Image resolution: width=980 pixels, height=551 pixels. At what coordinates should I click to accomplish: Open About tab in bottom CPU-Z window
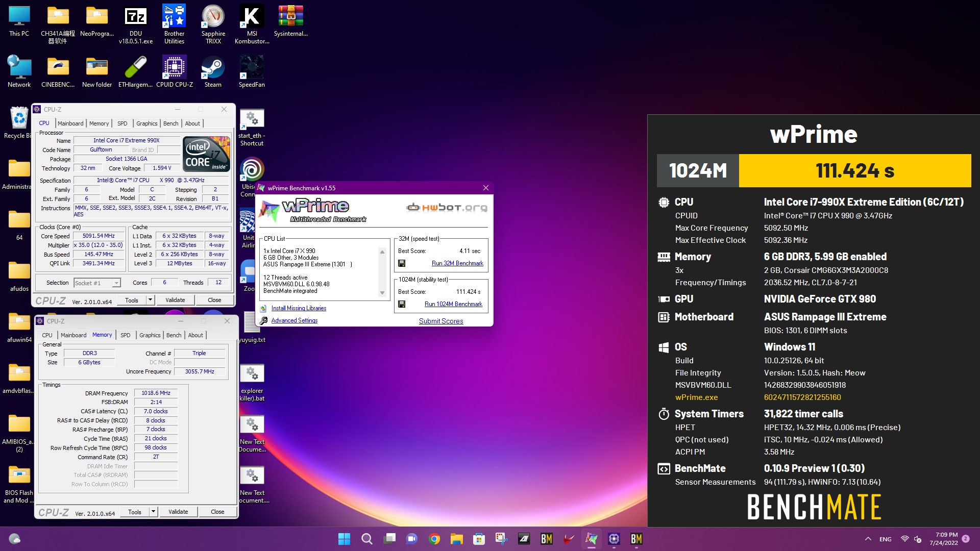pos(195,335)
